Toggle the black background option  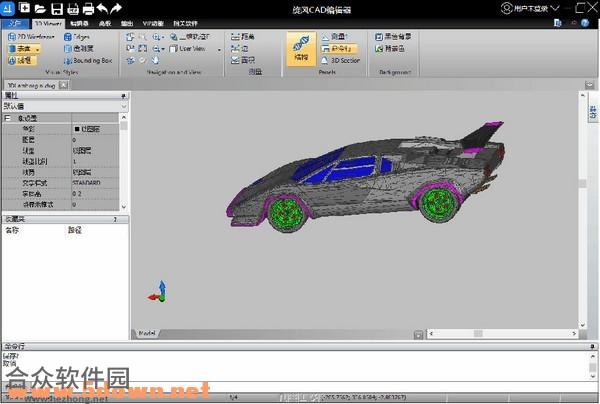(393, 37)
